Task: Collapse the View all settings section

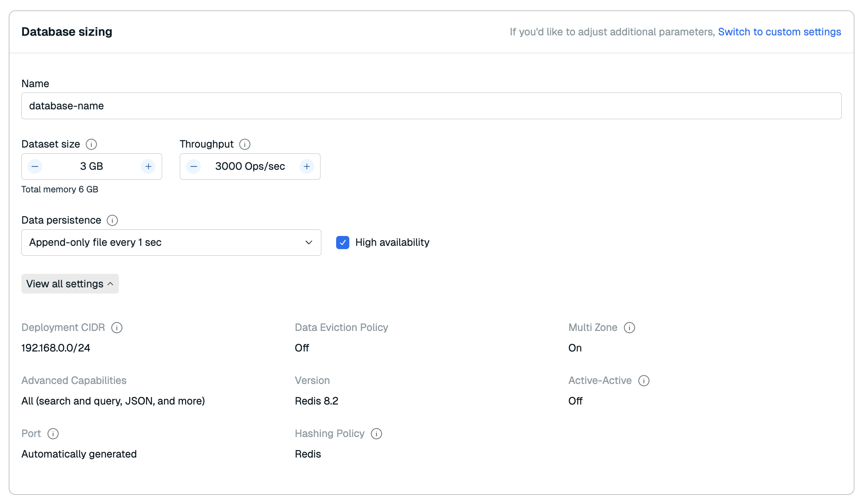Action: tap(70, 284)
